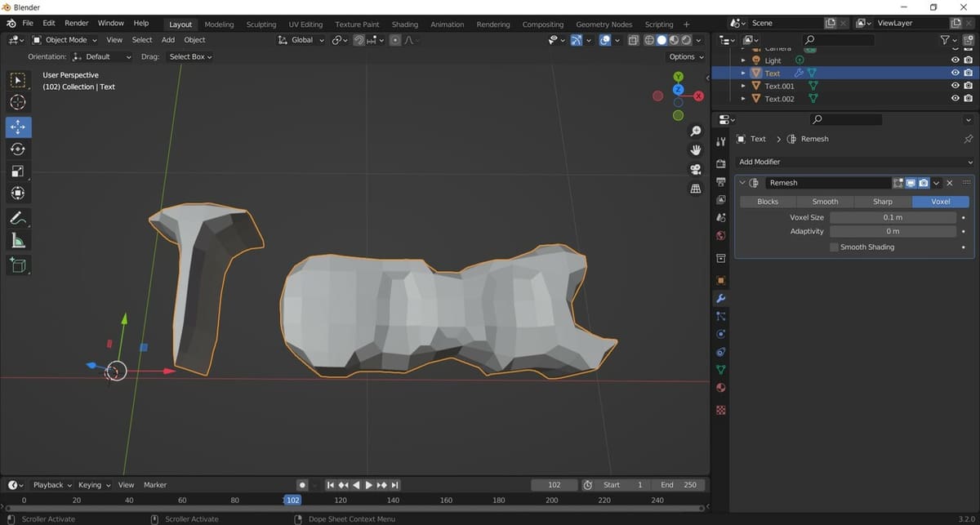Open the Material properties tab
This screenshot has width=980, height=525.
pyautogui.click(x=720, y=388)
